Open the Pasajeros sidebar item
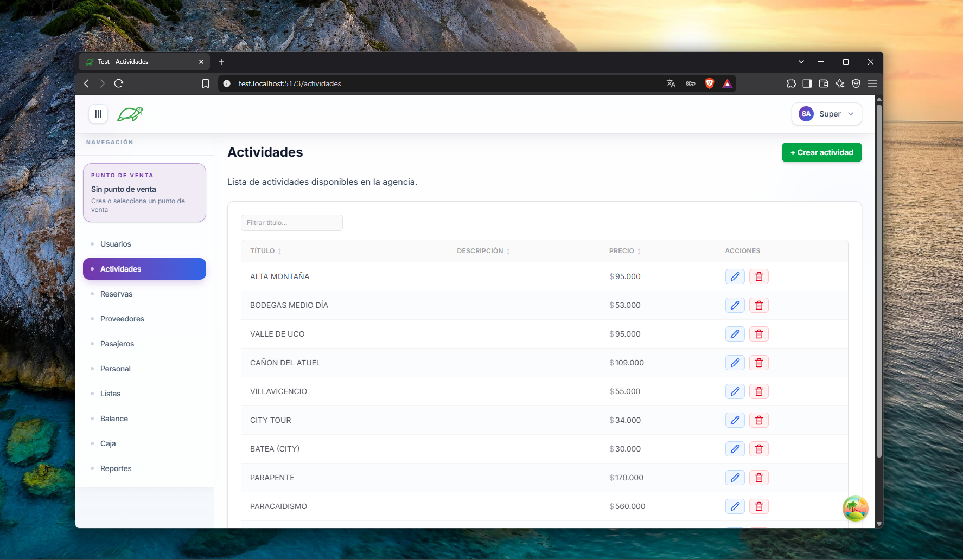This screenshot has width=963, height=560. coord(144,344)
